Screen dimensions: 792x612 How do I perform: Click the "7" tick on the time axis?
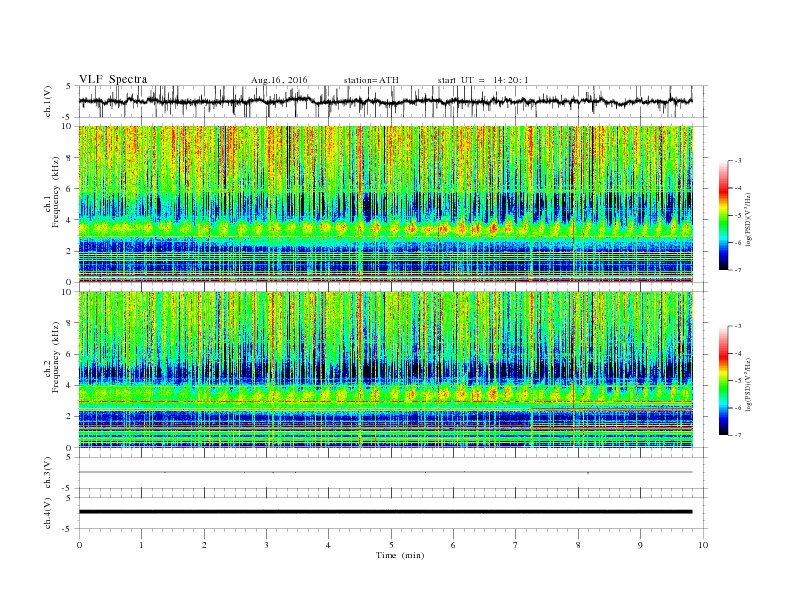pos(515,545)
